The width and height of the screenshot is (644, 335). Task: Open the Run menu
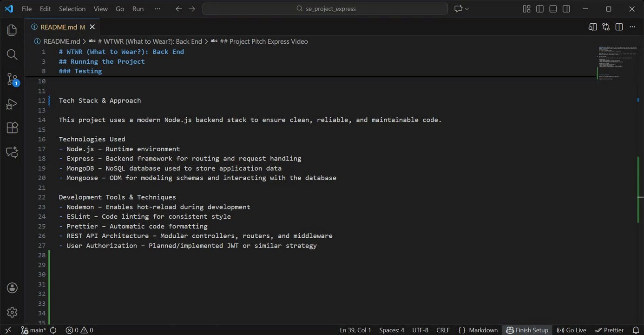(138, 9)
